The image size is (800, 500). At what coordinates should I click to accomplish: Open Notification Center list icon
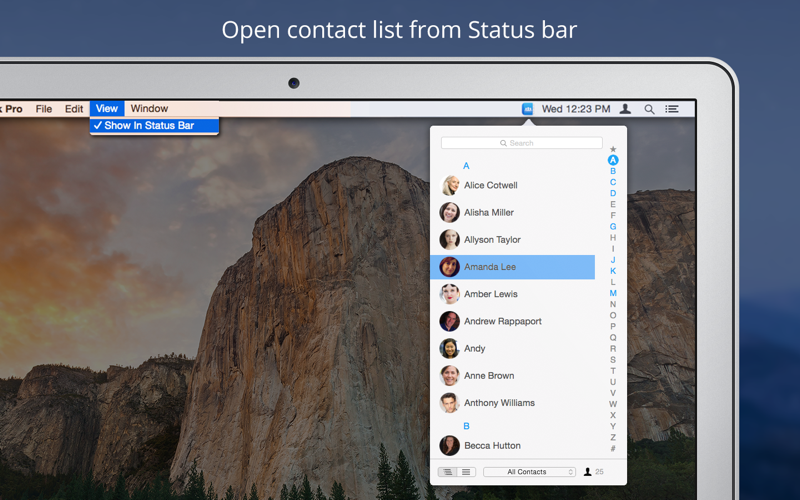click(x=671, y=109)
